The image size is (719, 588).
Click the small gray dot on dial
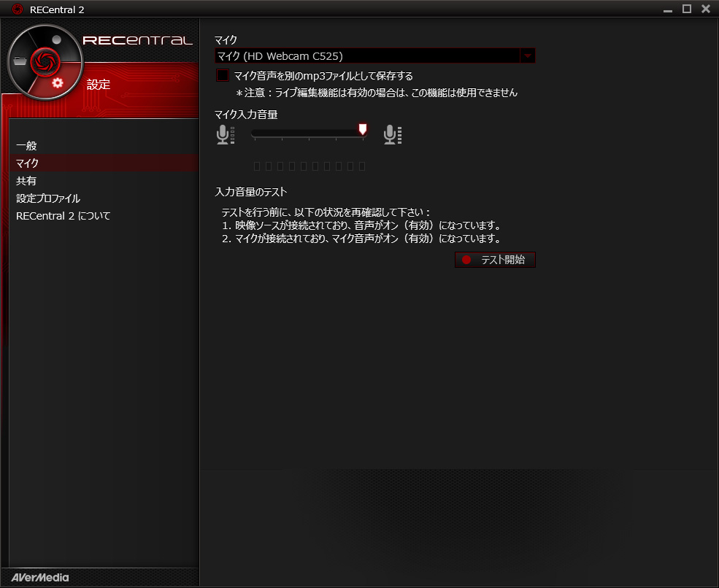click(x=56, y=40)
